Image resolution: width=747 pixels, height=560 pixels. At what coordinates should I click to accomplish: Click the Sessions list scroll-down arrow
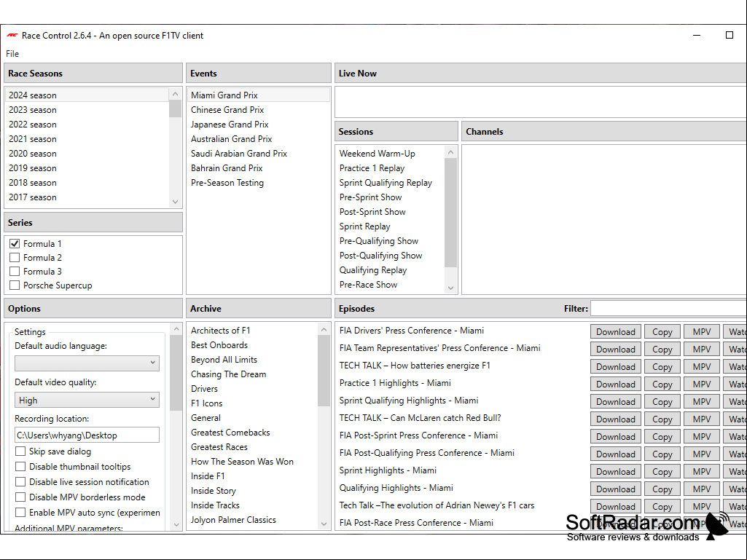tap(450, 288)
